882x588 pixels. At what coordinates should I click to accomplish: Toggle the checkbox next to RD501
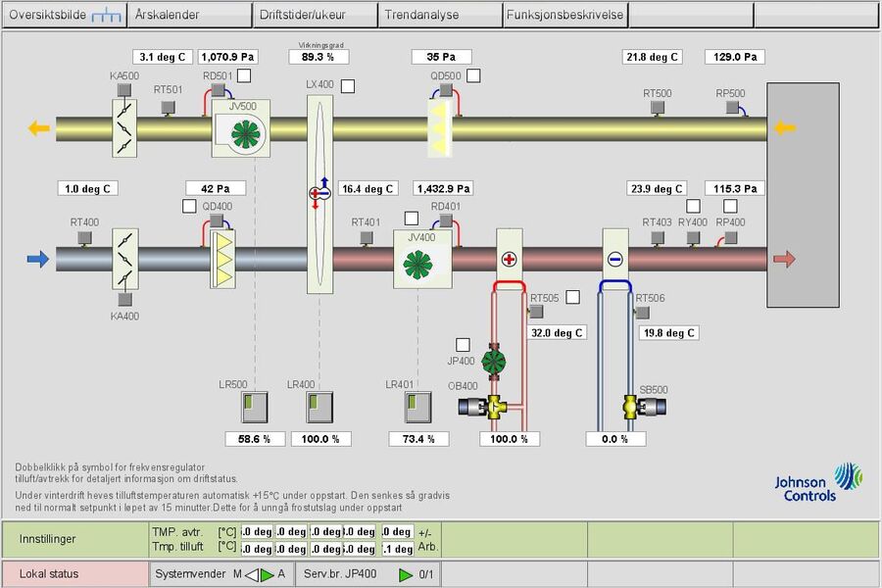243,75
